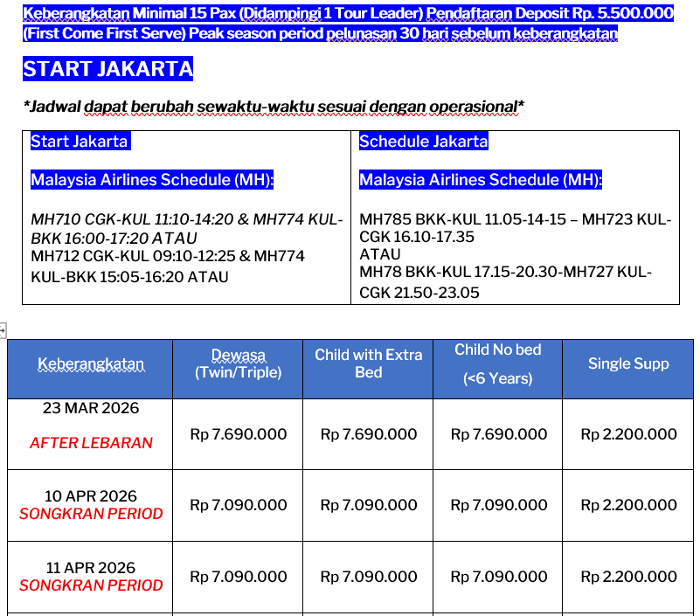
Task: Click the table move handle above pricing table
Action: point(3,330)
